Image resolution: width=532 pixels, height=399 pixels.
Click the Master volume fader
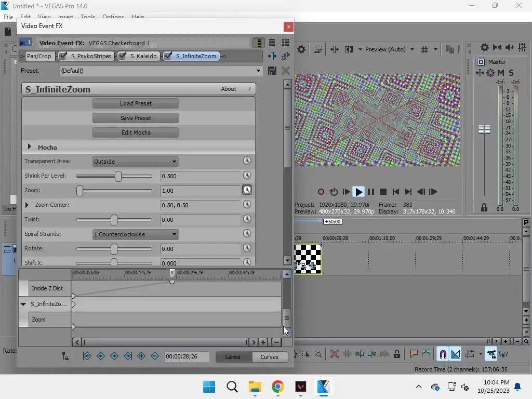click(485, 129)
